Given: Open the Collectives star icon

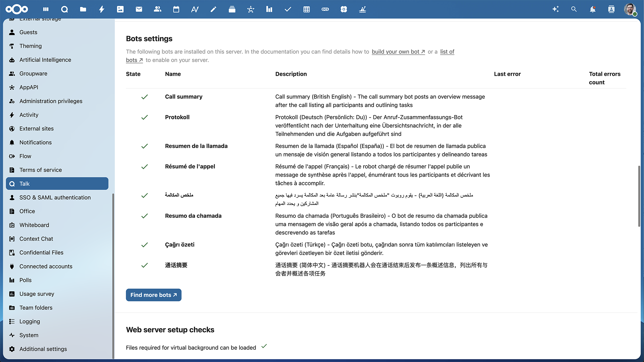Looking at the screenshot, I should click(x=251, y=9).
